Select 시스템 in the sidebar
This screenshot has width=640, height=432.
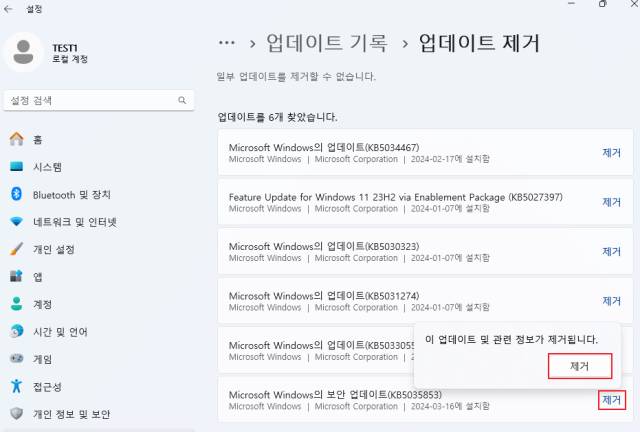click(x=47, y=167)
